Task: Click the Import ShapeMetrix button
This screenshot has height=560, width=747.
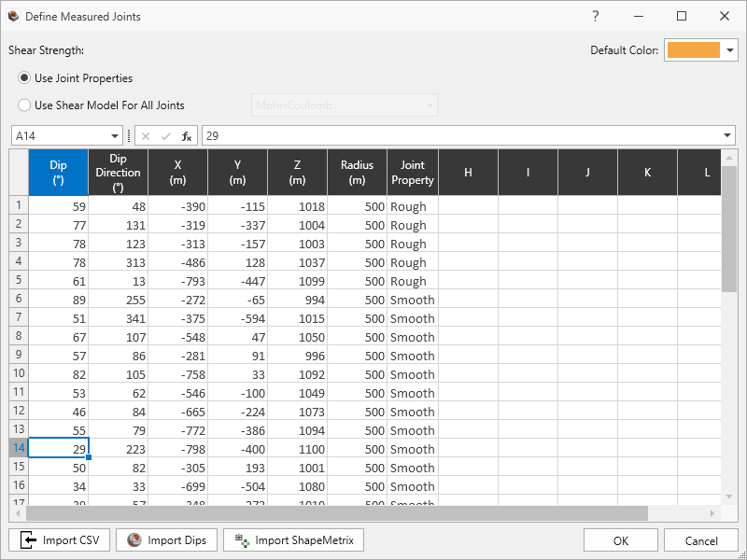Action: [294, 540]
